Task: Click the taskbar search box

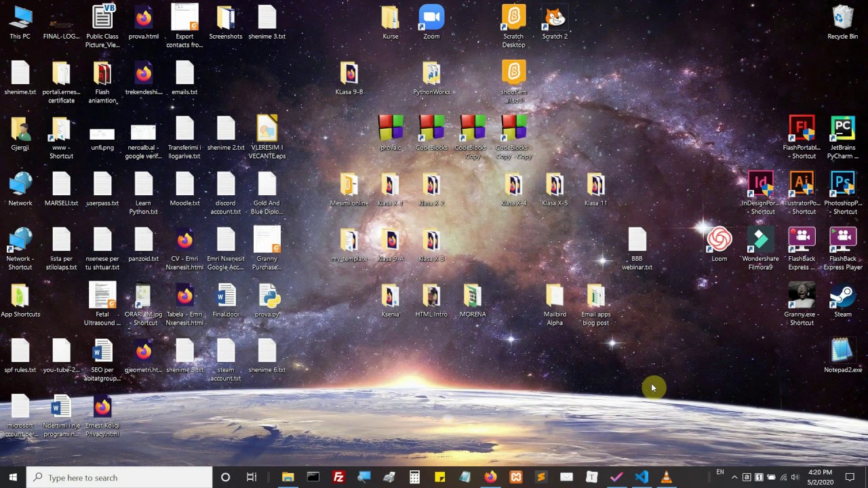Action: (x=119, y=477)
